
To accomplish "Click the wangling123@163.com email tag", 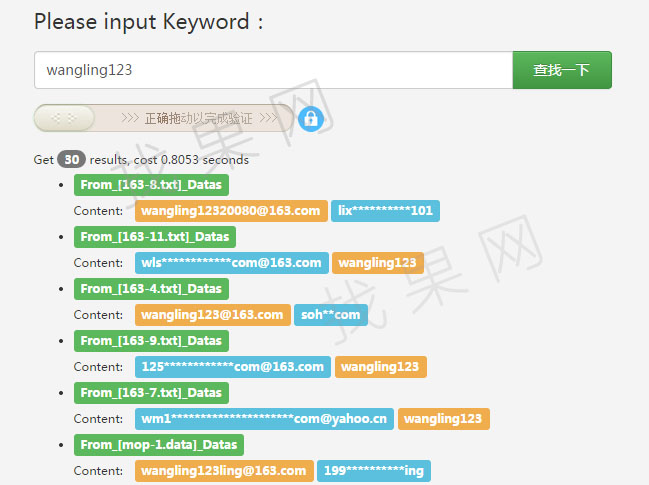I will tap(213, 315).
